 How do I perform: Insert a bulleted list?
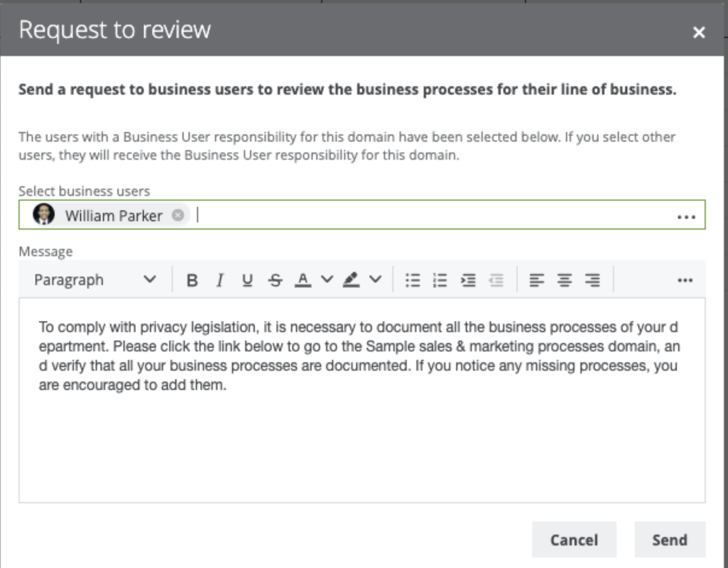pos(412,280)
